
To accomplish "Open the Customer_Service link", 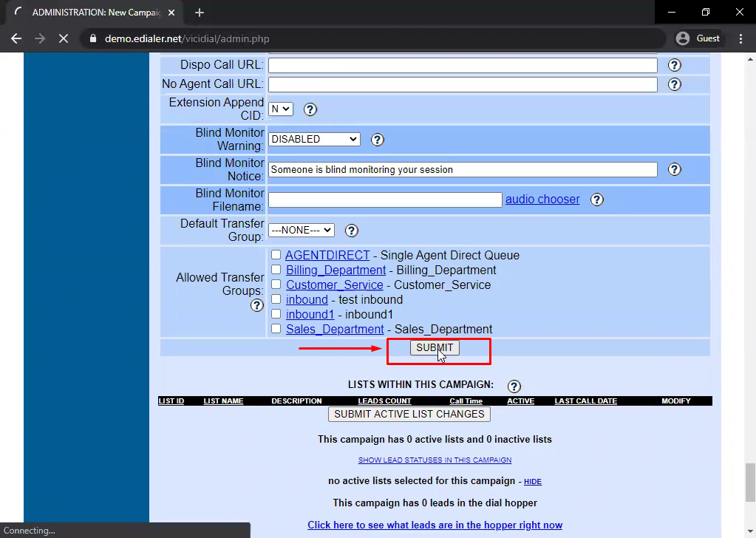I will [335, 285].
